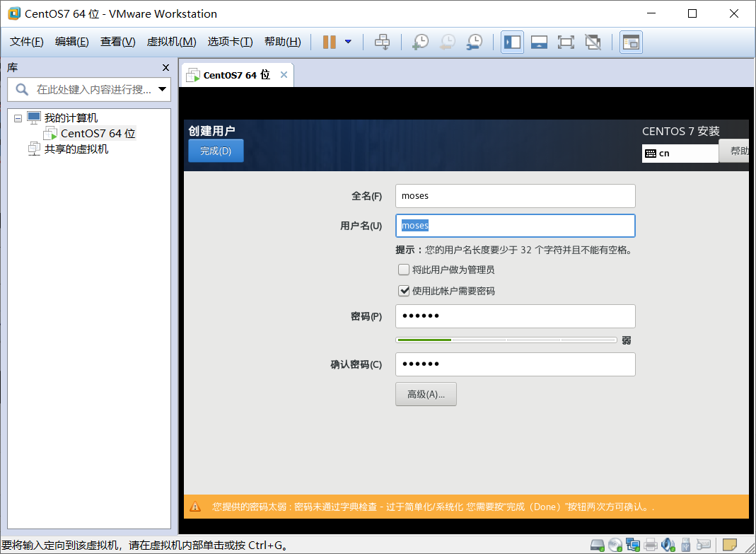Enter full screen mode icon
The image size is (756, 554).
(x=566, y=42)
